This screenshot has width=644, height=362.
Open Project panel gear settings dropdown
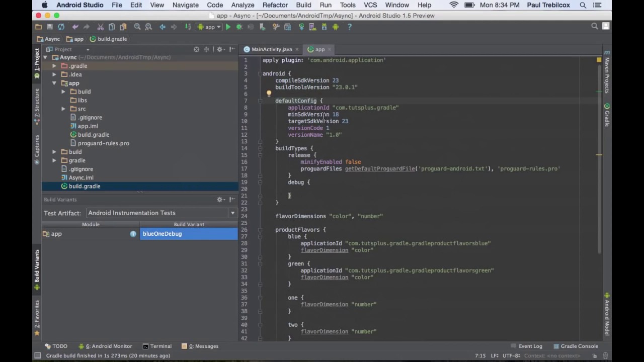(x=220, y=49)
